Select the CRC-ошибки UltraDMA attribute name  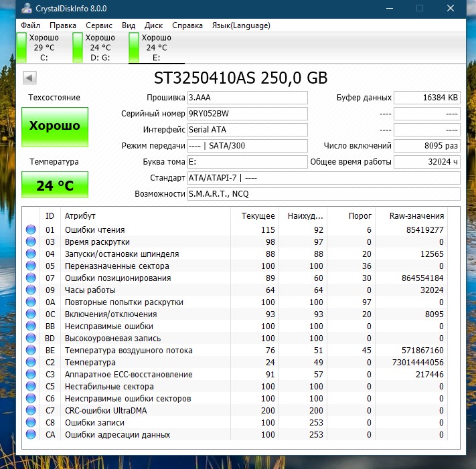coord(106,410)
